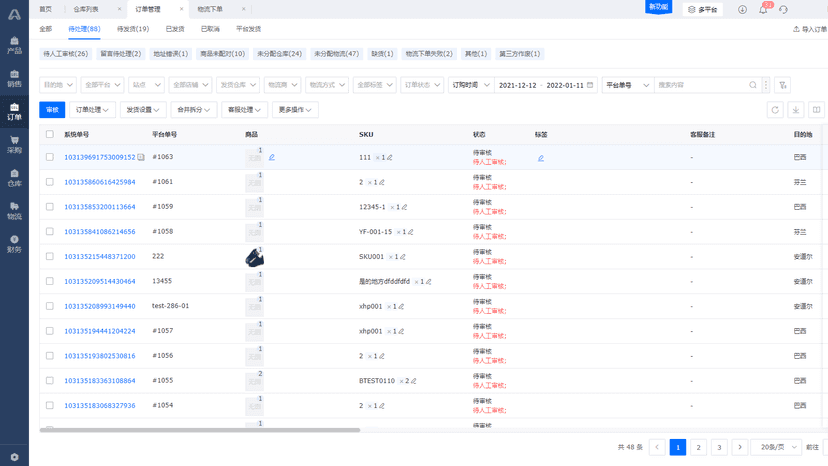
Task: Check the order #1059 row
Action: [x=50, y=207]
